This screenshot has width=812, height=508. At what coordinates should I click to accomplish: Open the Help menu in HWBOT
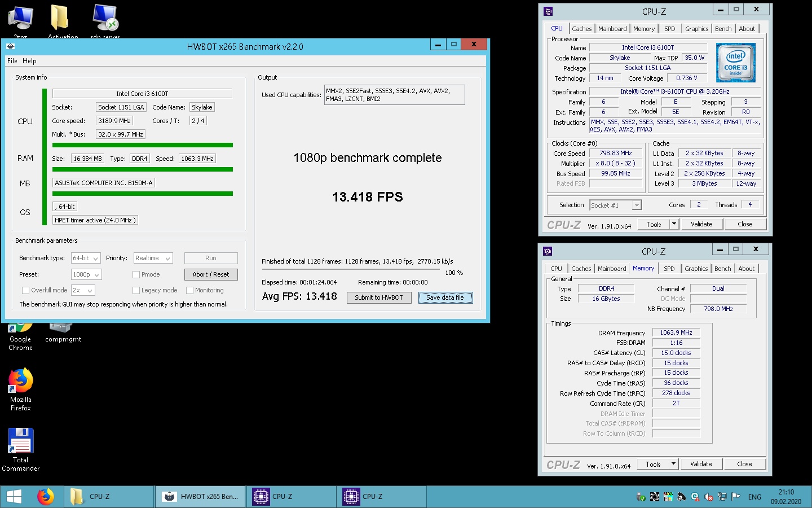click(x=29, y=61)
